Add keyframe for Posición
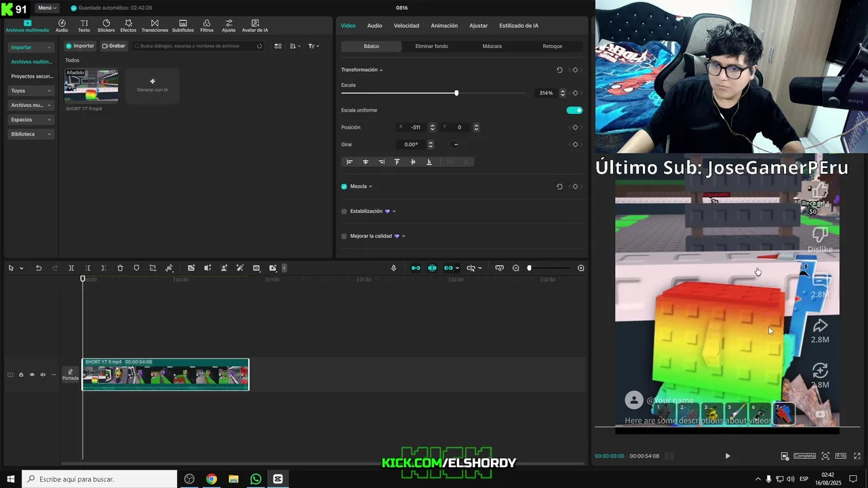This screenshot has width=868, height=488. (575, 127)
